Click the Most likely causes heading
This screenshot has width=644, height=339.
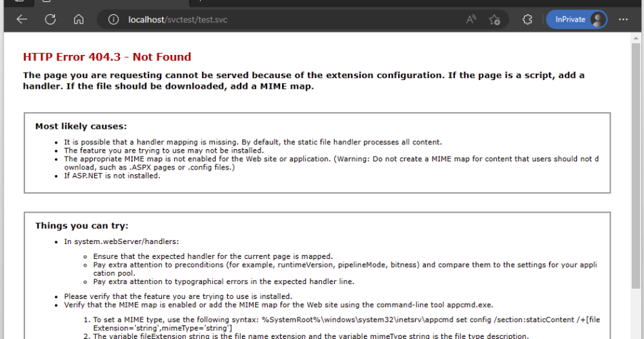pos(81,126)
